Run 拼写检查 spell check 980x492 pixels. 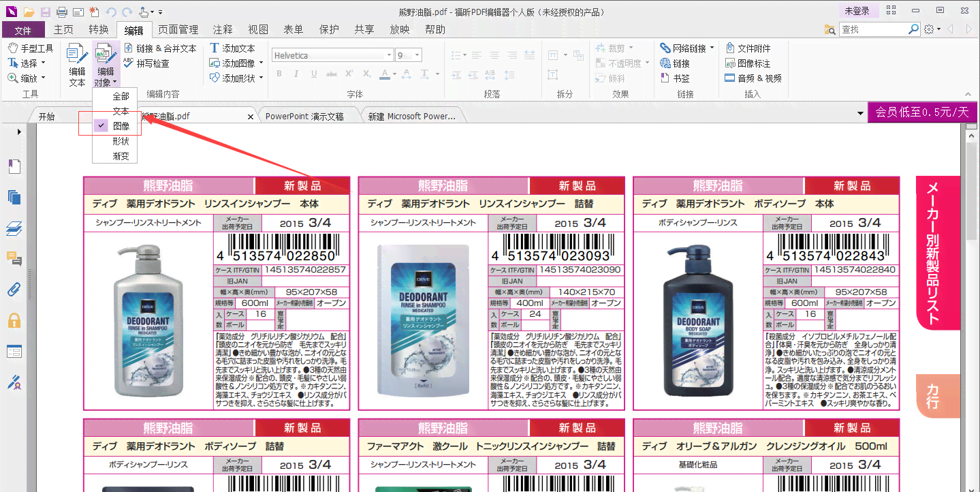(146, 63)
